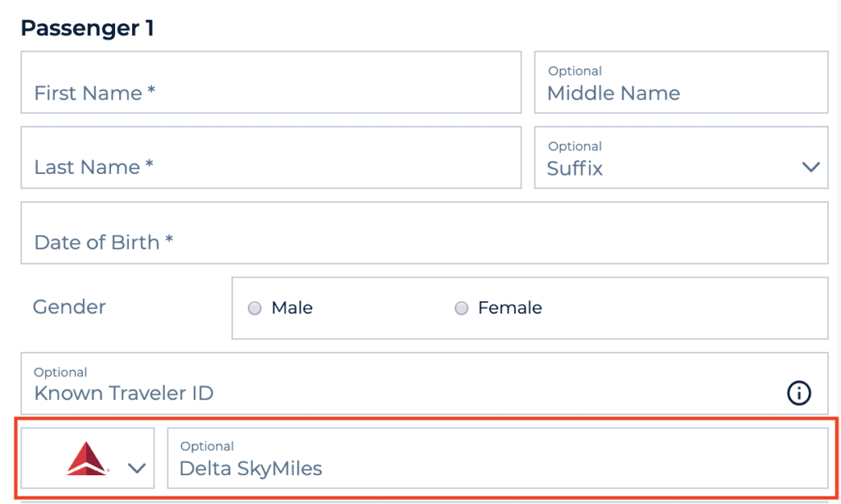
Task: Expand airline selector chevron beside Delta logo
Action: click(x=136, y=468)
